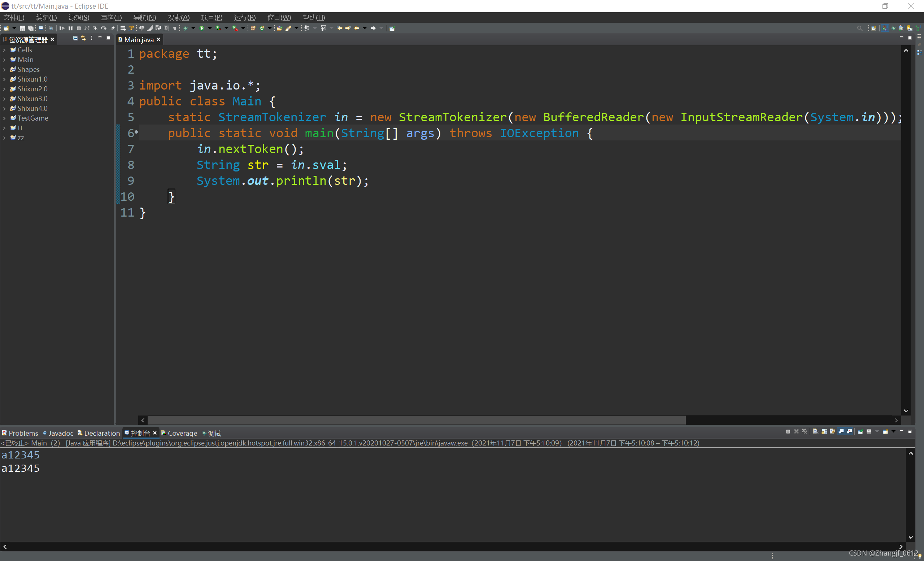This screenshot has width=924, height=561.
Task: Run the application using the green Run icon
Action: point(201,28)
